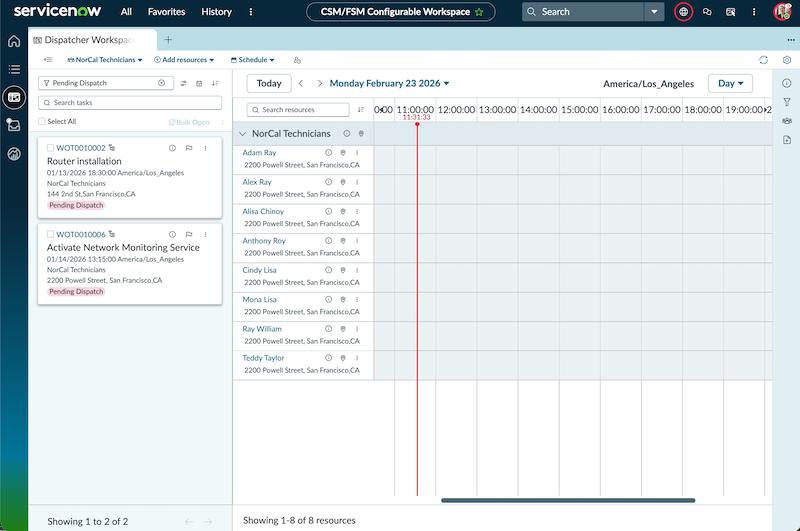Open the chat conversations icon
800x531 pixels.
707,12
